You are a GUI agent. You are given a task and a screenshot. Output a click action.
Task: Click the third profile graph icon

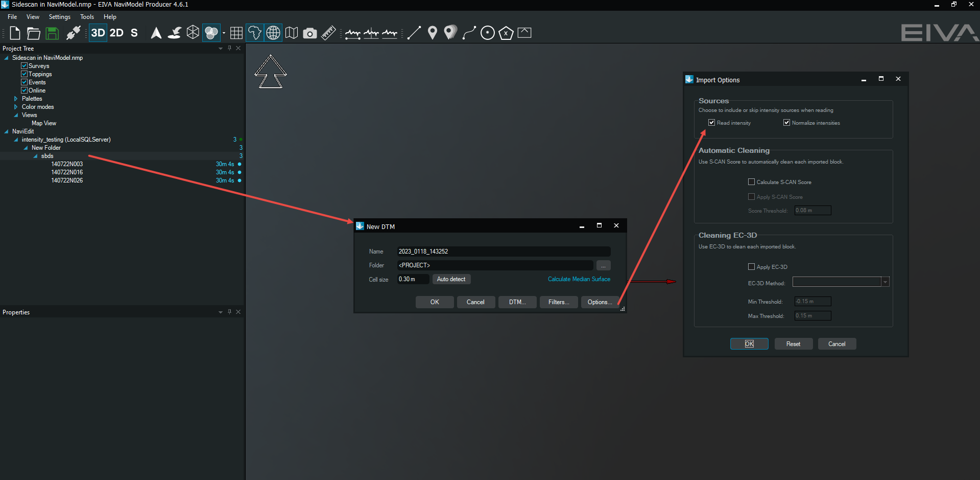tap(390, 34)
